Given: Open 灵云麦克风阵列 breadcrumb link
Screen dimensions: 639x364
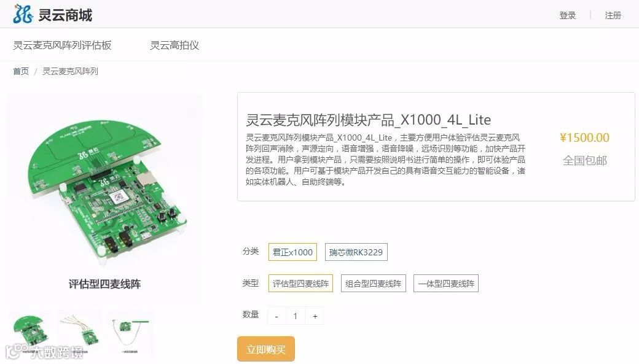Looking at the screenshot, I should [x=70, y=71].
